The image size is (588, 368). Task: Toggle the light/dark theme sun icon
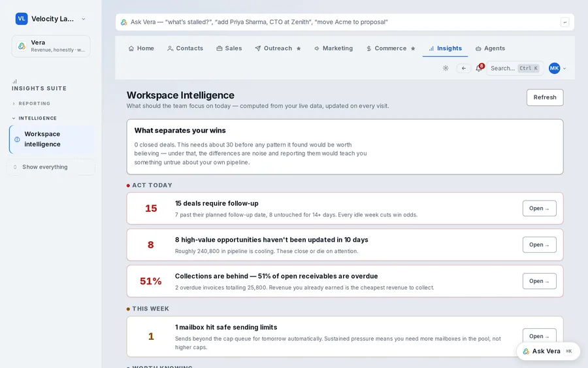pyautogui.click(x=446, y=68)
